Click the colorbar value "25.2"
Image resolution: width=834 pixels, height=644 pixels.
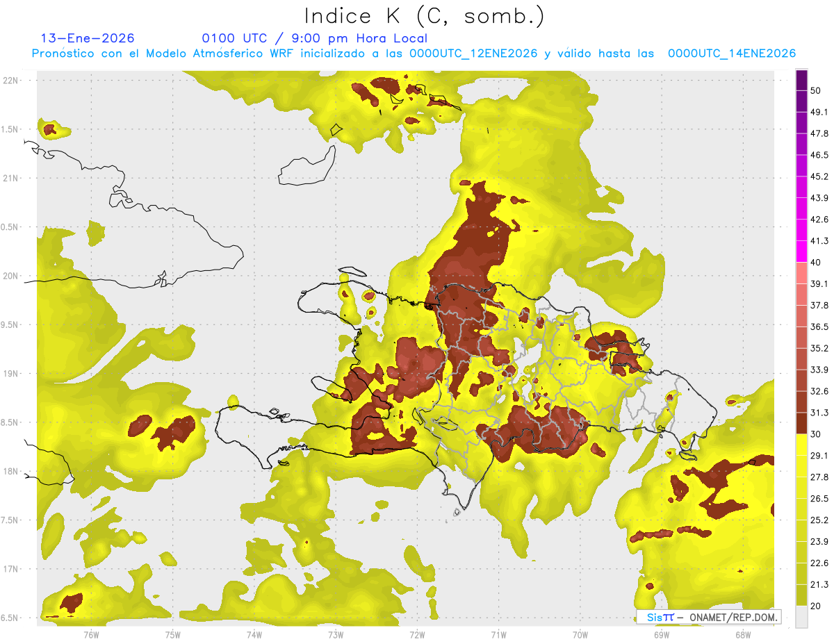click(819, 520)
